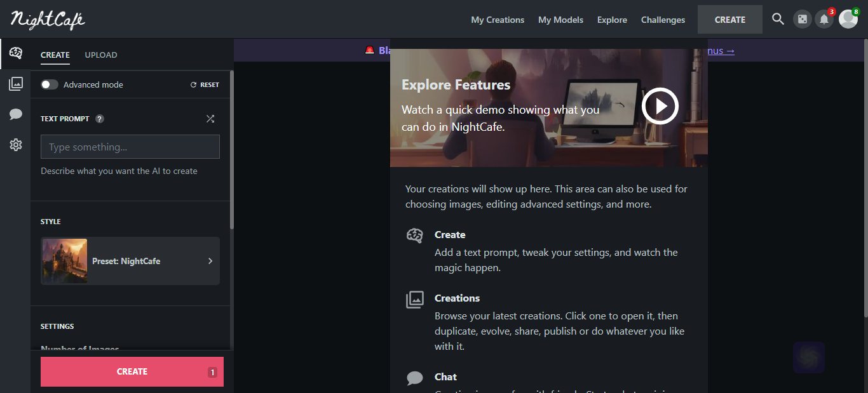Click the "SETTINGS" section heading
This screenshot has width=868, height=393.
tap(57, 326)
